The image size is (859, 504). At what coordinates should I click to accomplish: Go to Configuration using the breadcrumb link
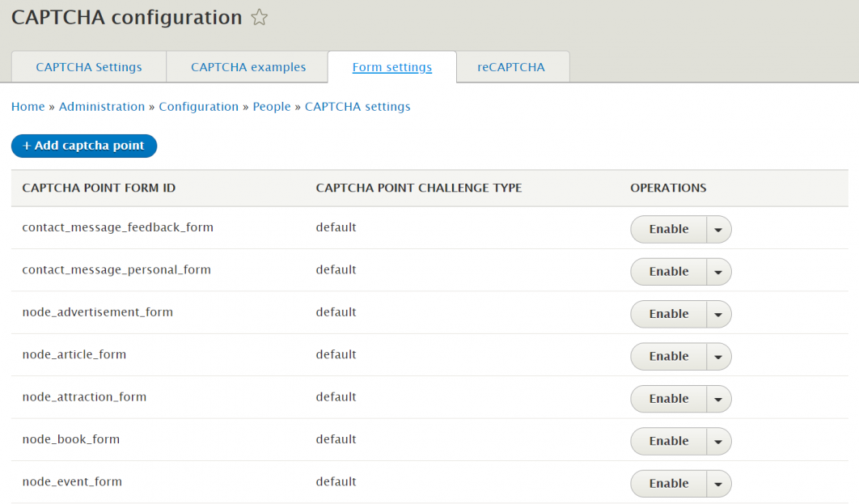199,106
